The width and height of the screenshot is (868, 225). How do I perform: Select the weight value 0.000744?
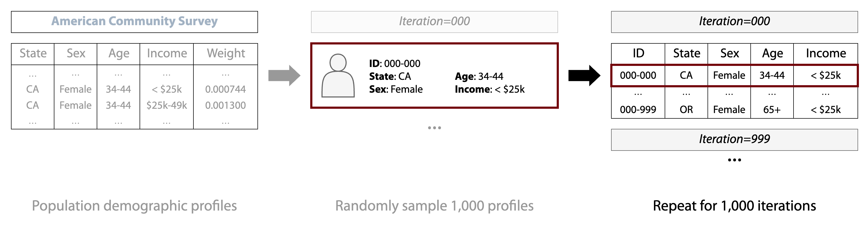225,89
